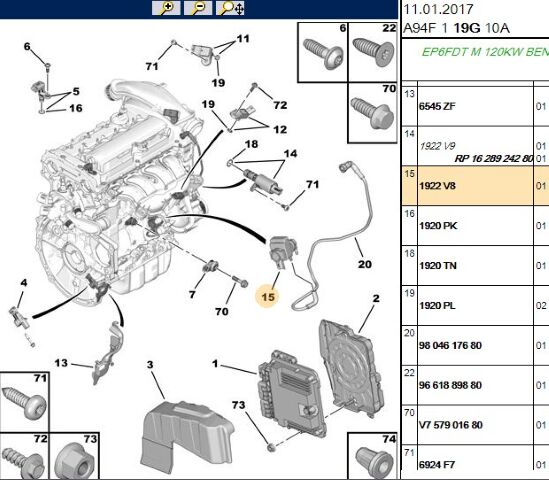Click part number V7 579 016 80

pyautogui.click(x=451, y=425)
